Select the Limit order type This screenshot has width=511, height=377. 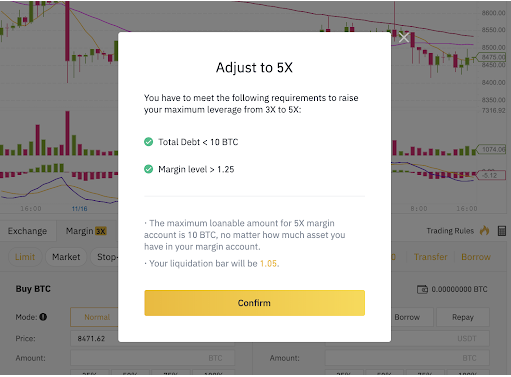(25, 257)
